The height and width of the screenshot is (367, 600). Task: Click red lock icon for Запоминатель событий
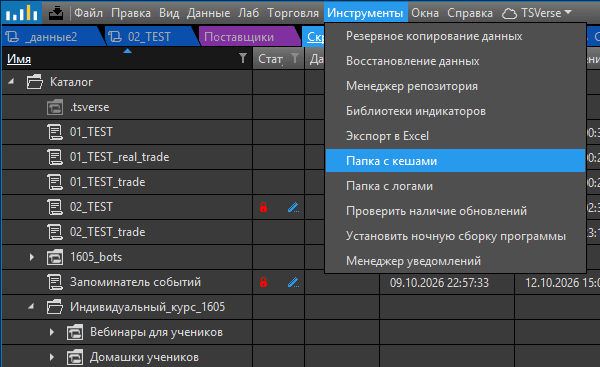[x=263, y=282]
